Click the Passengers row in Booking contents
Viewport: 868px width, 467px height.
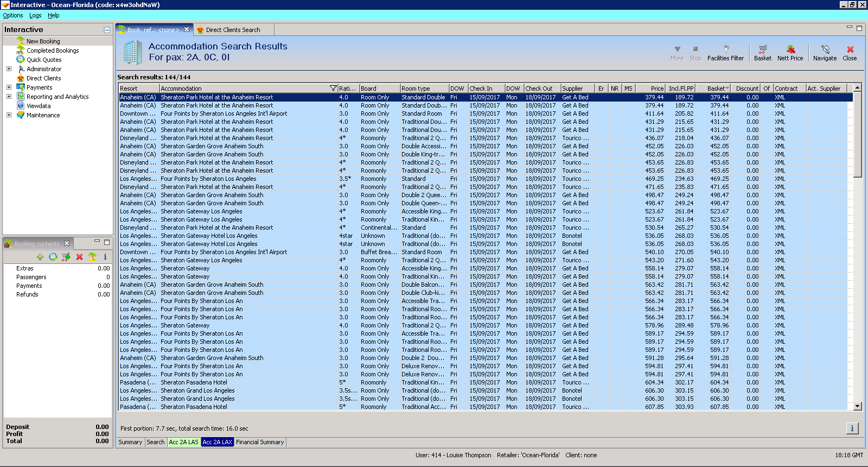[58, 277]
